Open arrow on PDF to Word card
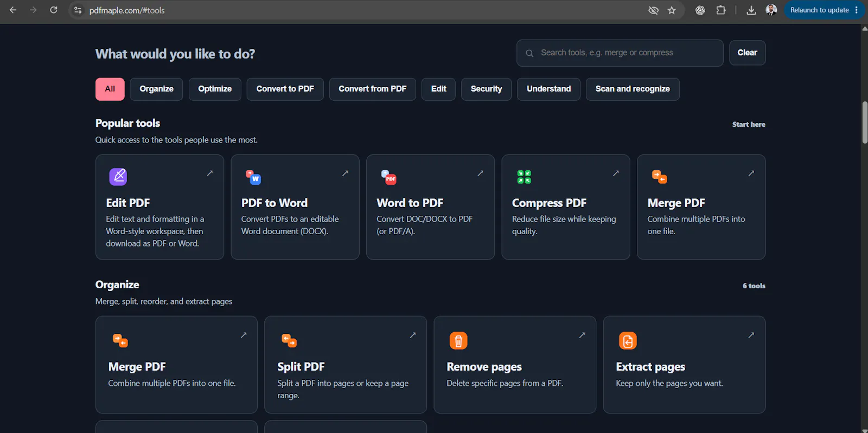This screenshot has width=868, height=433. point(345,173)
